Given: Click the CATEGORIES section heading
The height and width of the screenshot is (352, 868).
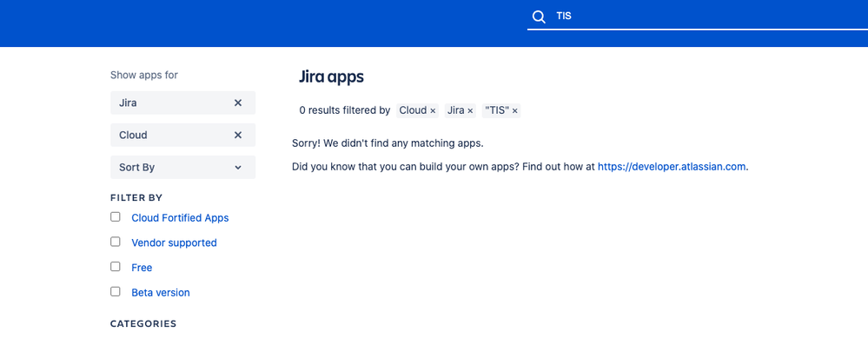Looking at the screenshot, I should point(143,324).
